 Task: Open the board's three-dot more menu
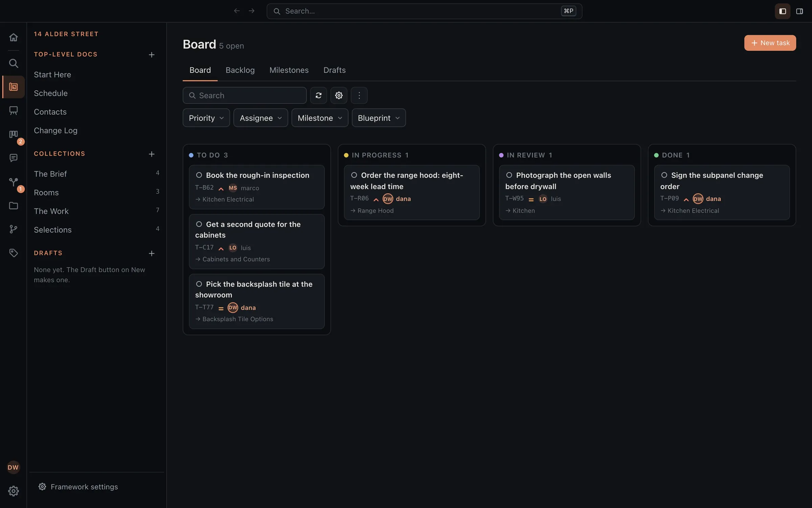pos(359,96)
